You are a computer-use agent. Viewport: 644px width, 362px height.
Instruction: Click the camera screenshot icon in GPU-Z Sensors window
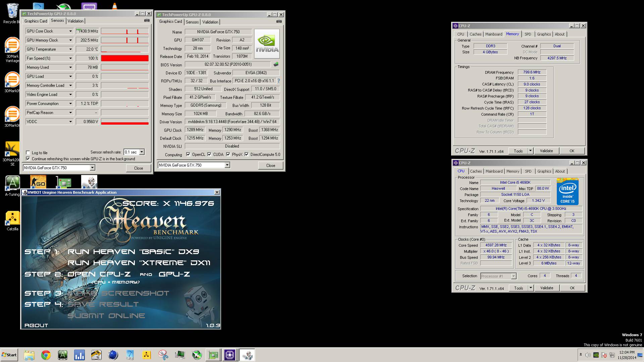(x=147, y=20)
